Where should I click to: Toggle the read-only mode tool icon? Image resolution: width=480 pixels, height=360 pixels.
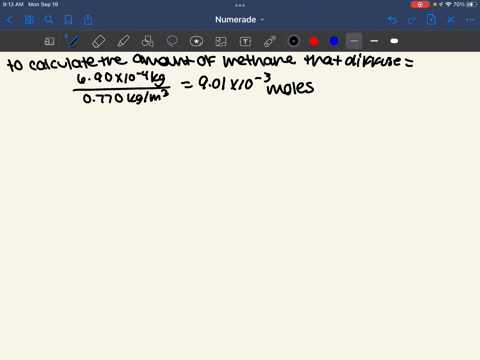[x=49, y=41]
